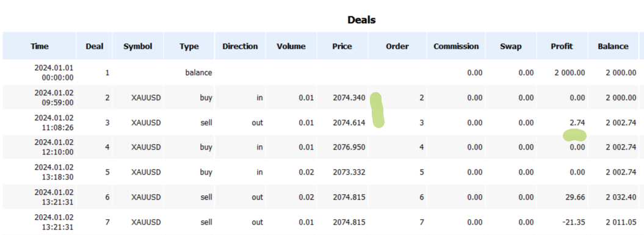Click the Volume column header
Viewport: 644px width, 235px height.
click(x=291, y=46)
